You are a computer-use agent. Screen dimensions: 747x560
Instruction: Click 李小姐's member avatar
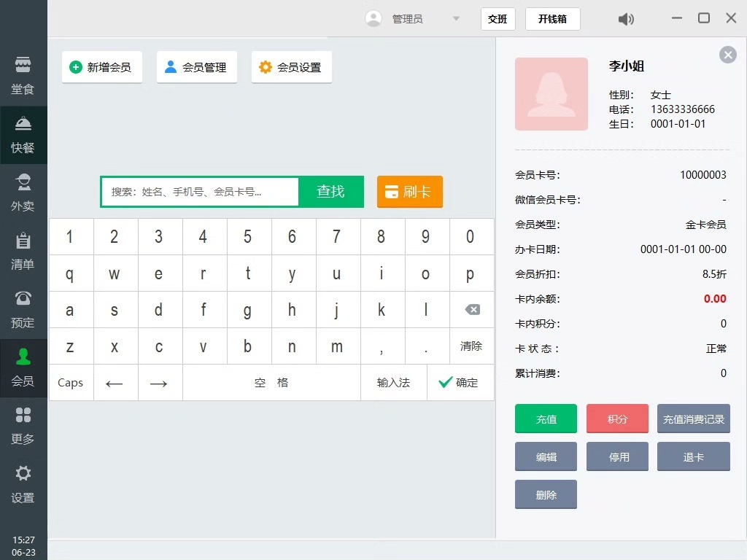click(551, 94)
